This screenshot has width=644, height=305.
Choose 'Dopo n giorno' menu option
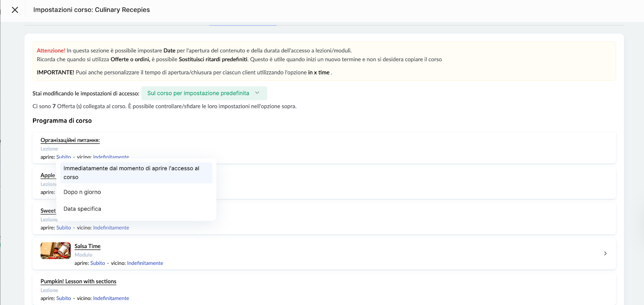point(82,192)
